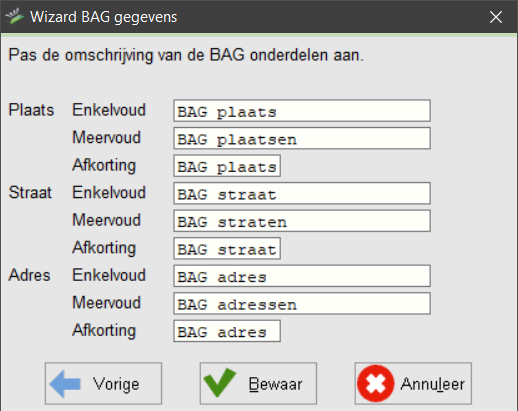518x411 pixels.
Task: Save settings with the Bewaar button
Action: click(x=258, y=384)
